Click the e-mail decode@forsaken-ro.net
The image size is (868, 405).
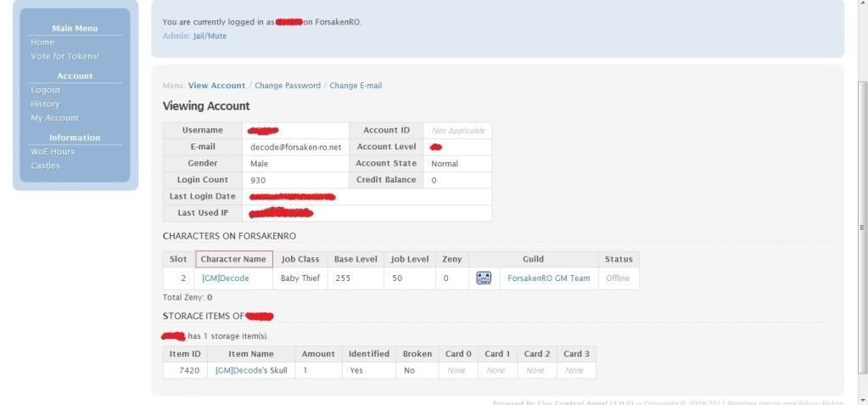[x=295, y=148]
